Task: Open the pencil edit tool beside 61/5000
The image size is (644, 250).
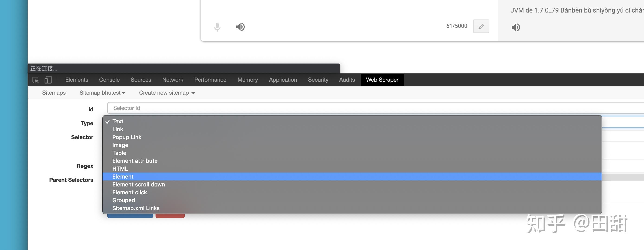Action: [481, 26]
